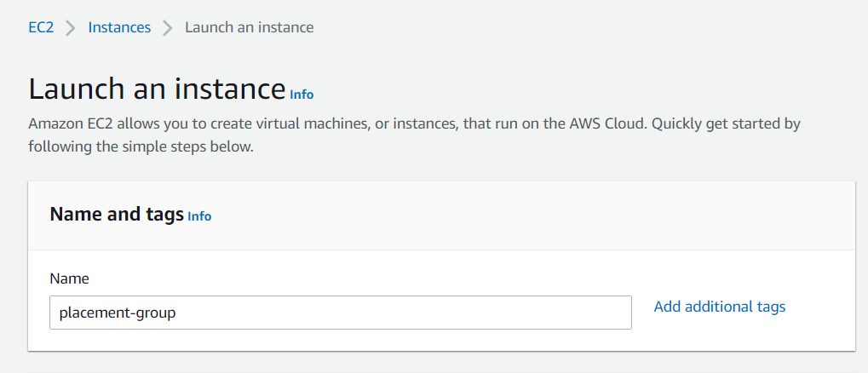The height and width of the screenshot is (373, 868).
Task: Open Info link beside Launch an instance heading
Action: (x=302, y=95)
